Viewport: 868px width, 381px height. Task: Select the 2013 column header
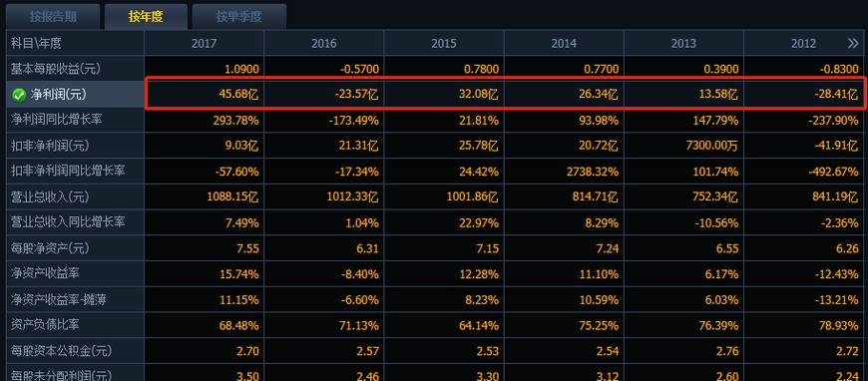(683, 43)
